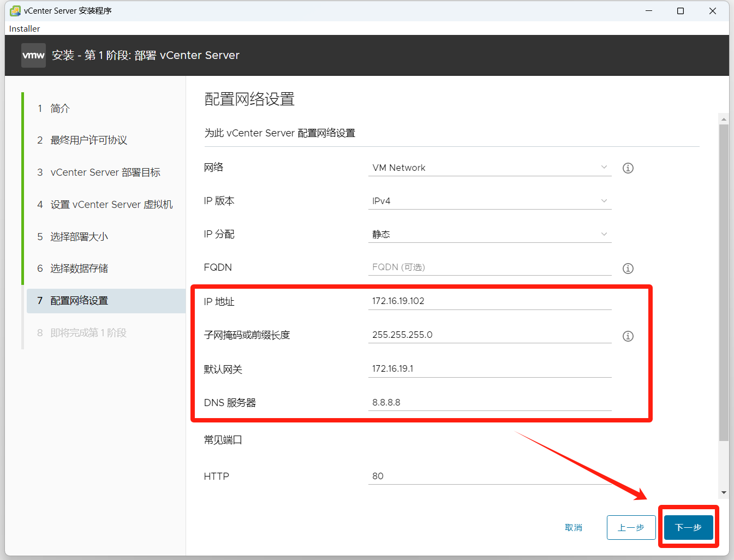The width and height of the screenshot is (734, 560).
Task: Click the info icon beside FQDN field
Action: pos(628,269)
